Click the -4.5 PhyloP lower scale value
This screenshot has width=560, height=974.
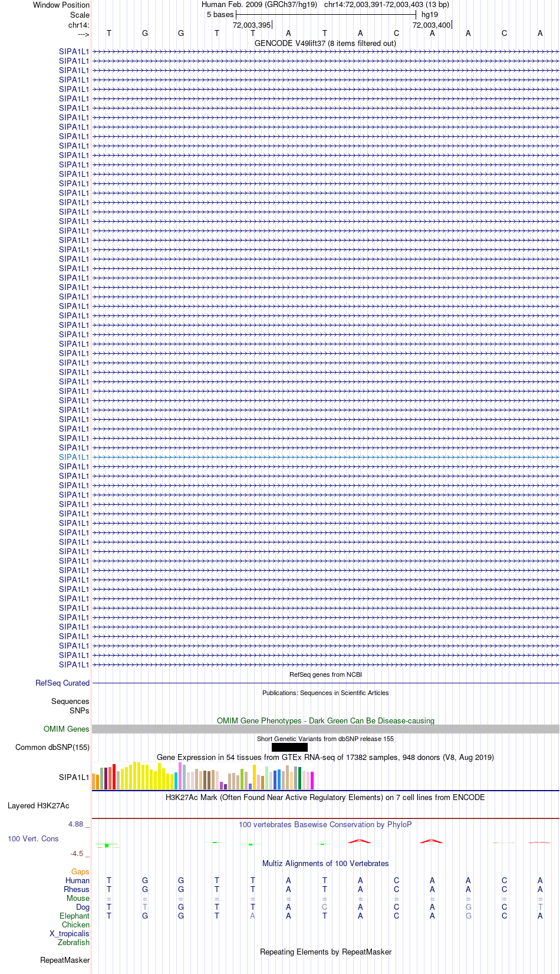77,853
